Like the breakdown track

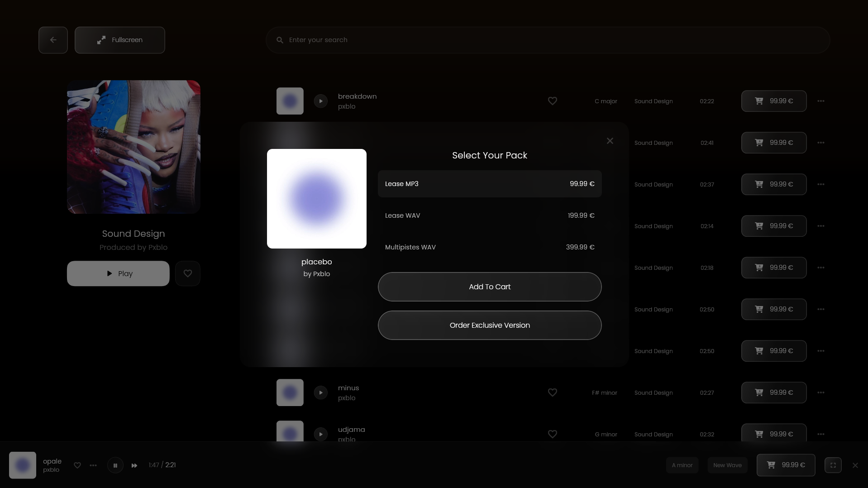click(x=553, y=101)
